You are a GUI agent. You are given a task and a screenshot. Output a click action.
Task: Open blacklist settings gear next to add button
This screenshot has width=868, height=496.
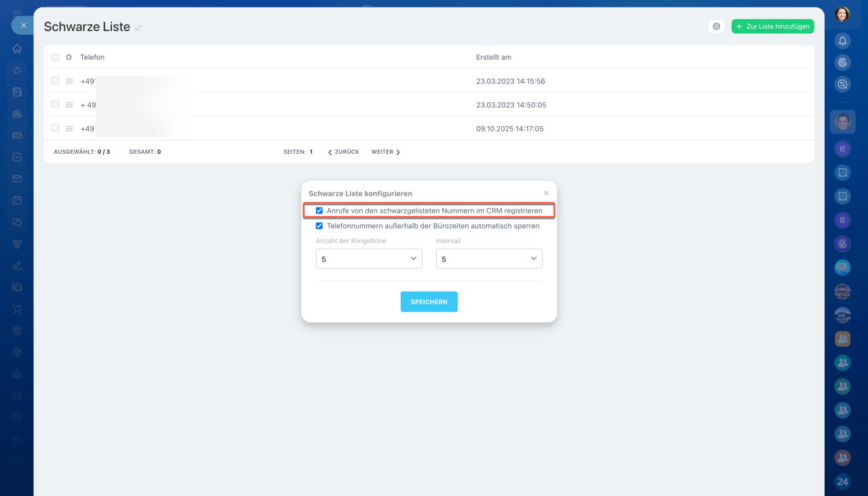717,26
